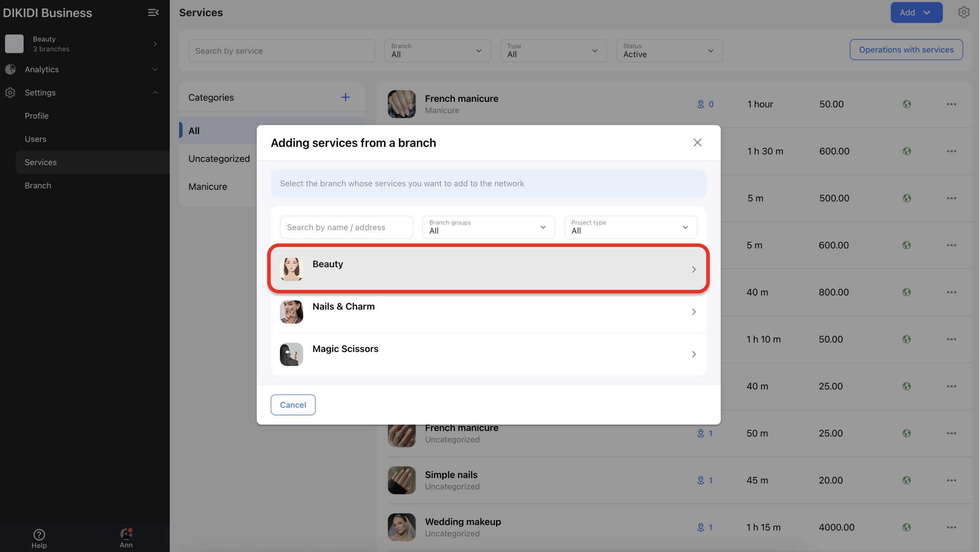
Task: Collapse the Settings menu section
Action: (155, 93)
